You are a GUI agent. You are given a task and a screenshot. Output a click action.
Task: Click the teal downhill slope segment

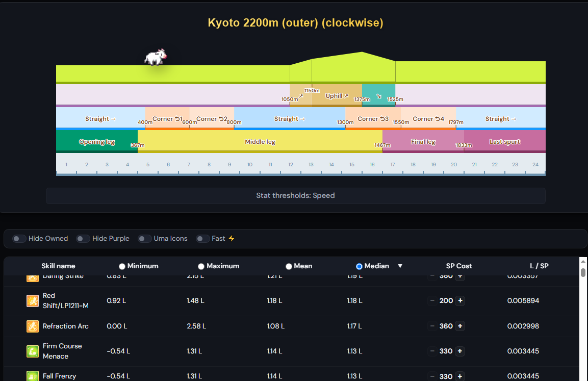[x=379, y=95]
